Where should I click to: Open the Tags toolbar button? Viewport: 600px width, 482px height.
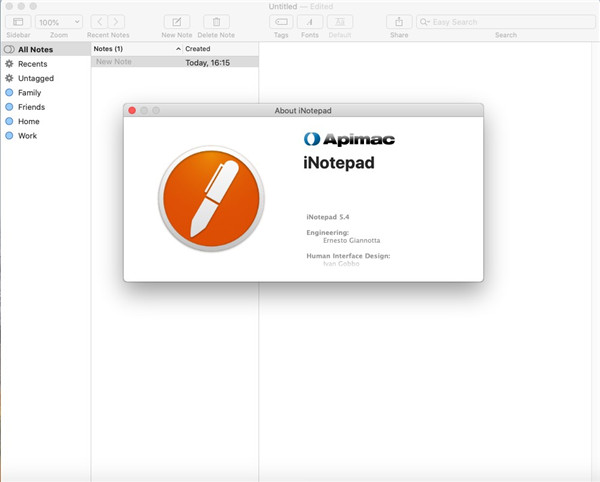tap(282, 21)
